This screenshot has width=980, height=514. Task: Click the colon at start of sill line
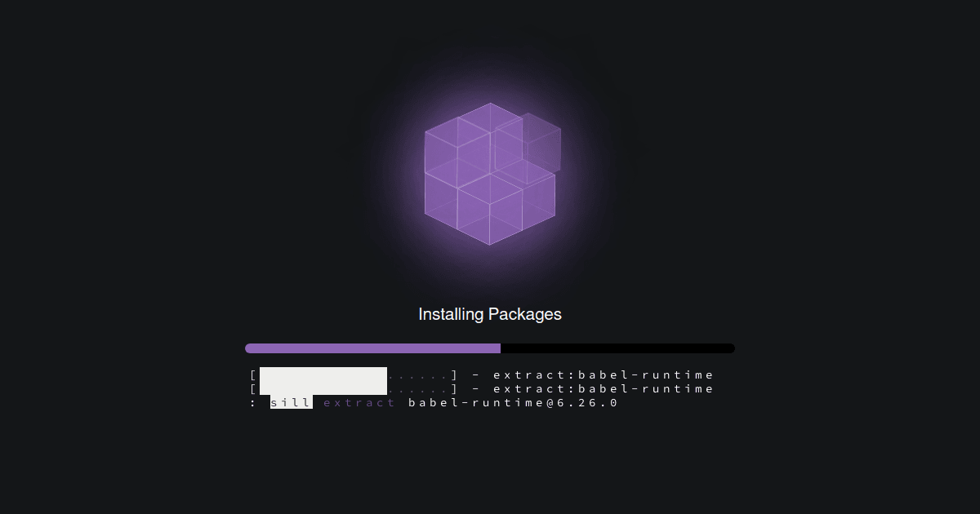tap(253, 403)
